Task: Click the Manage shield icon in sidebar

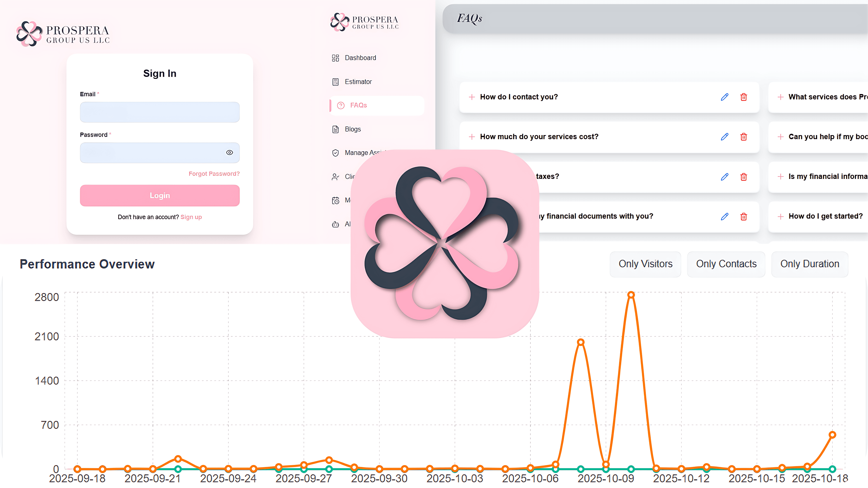Action: click(x=335, y=153)
